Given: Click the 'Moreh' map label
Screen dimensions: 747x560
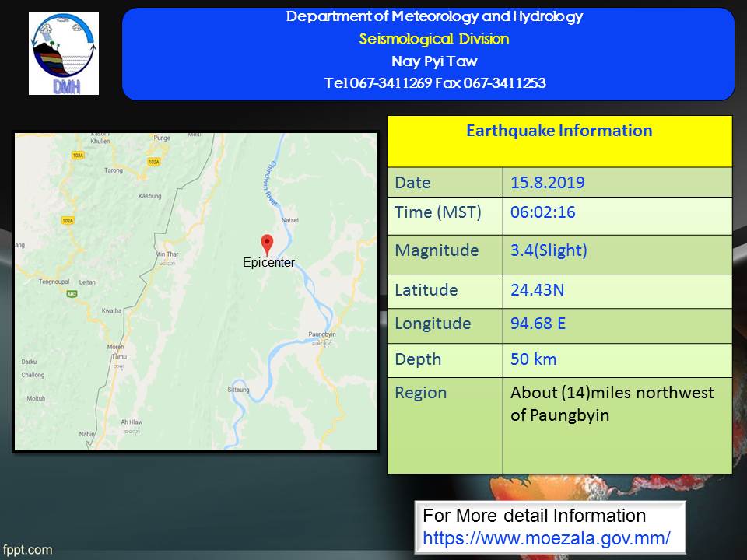Looking at the screenshot, I should (x=115, y=347).
